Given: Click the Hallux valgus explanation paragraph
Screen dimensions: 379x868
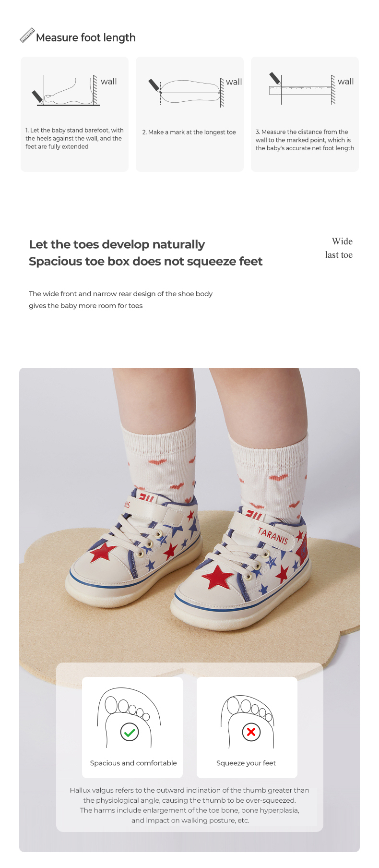Looking at the screenshot, I should (x=189, y=805).
